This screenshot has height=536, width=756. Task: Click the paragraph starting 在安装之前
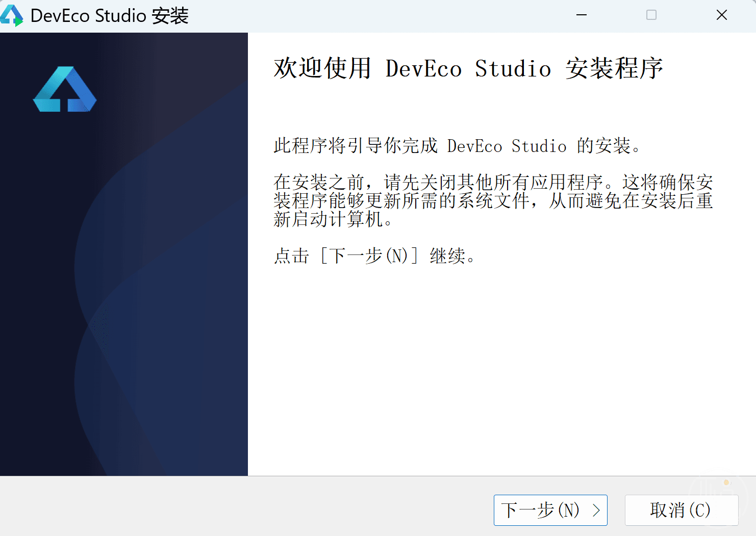[x=493, y=200]
